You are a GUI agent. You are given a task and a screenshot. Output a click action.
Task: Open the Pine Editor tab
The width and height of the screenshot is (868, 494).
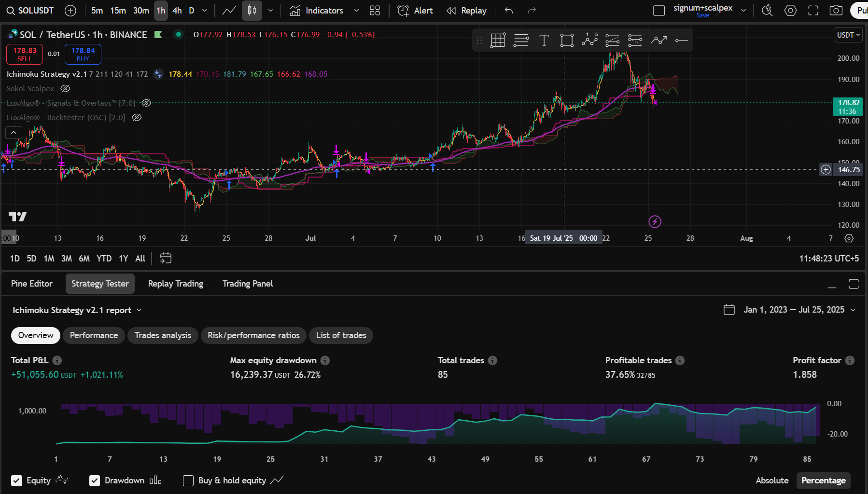[x=32, y=284]
